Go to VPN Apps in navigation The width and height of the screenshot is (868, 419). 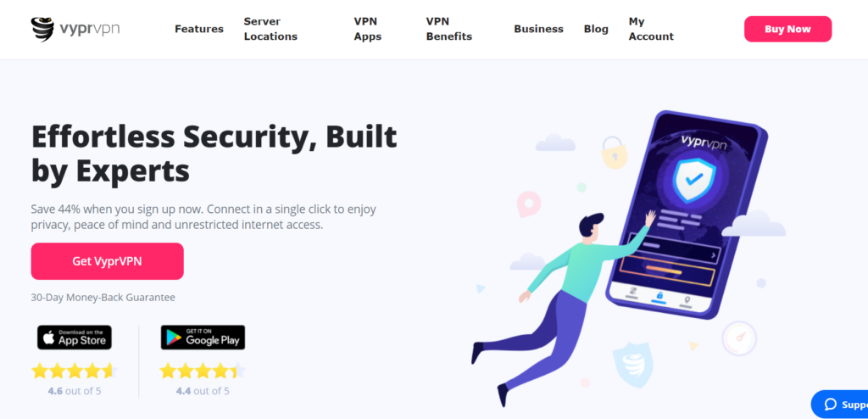368,29
